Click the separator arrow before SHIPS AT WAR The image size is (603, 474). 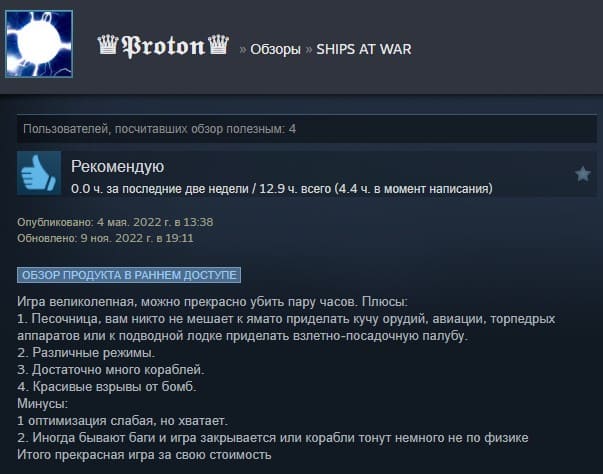coord(308,50)
